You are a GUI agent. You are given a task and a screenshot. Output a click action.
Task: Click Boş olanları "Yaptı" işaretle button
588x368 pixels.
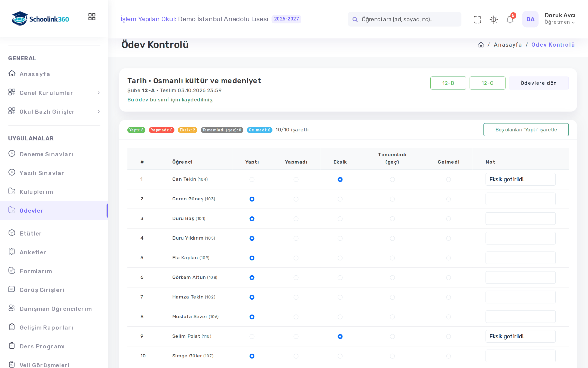point(526,129)
